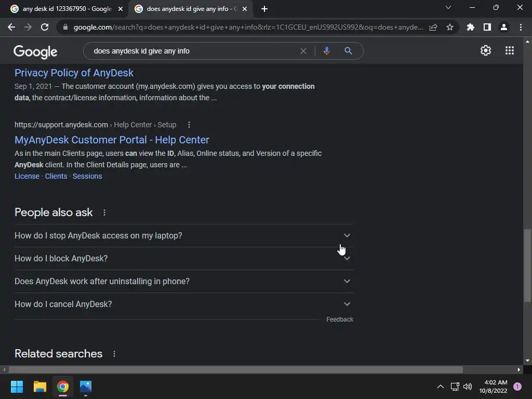Expand 'Does AnyDesk work after uninstalling' question
This screenshot has height=399, width=532.
(184, 281)
